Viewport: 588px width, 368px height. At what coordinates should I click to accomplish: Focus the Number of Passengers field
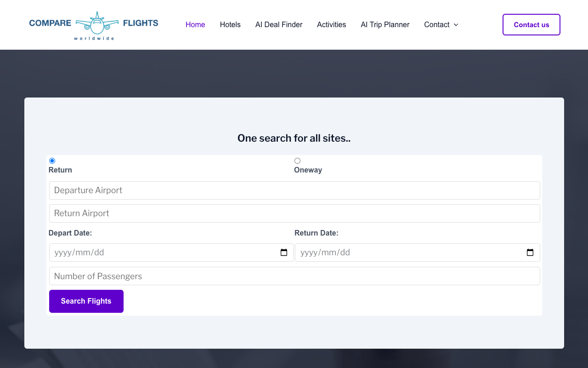(294, 276)
